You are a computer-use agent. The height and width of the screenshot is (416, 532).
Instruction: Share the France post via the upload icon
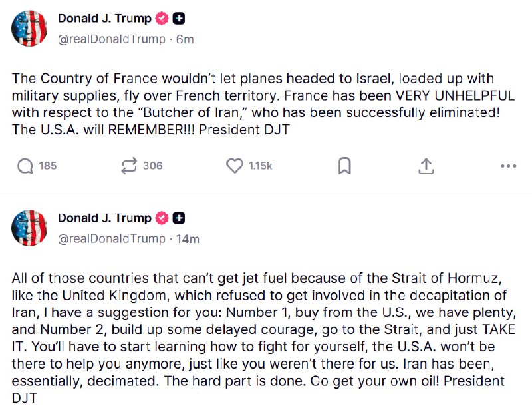pos(426,166)
